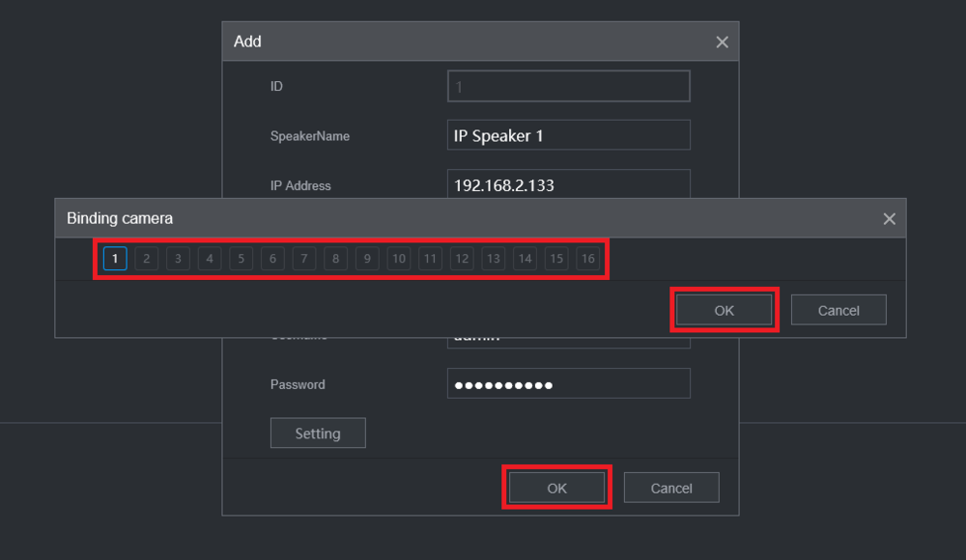Cancel the Binding camera dialog
Viewport: 966px width, 560px height.
point(838,309)
